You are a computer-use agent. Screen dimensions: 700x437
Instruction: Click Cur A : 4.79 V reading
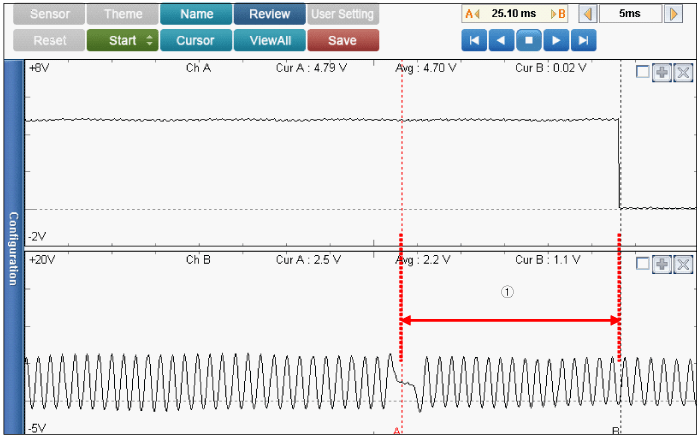311,68
